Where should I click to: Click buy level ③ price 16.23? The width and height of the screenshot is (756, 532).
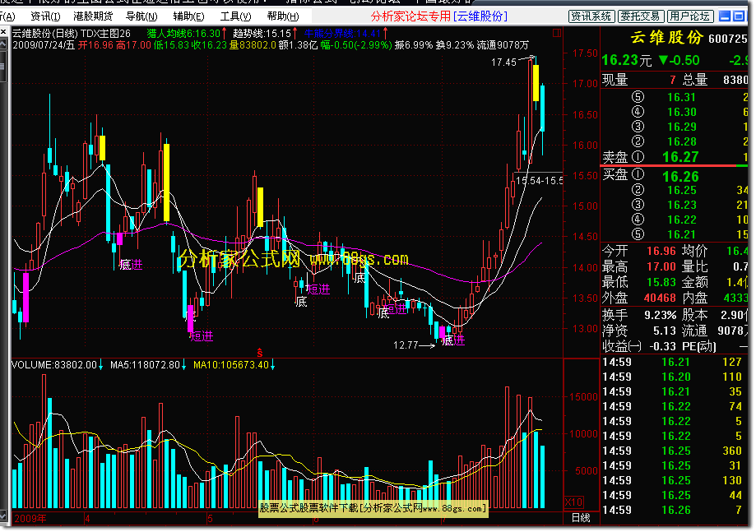pyautogui.click(x=681, y=205)
